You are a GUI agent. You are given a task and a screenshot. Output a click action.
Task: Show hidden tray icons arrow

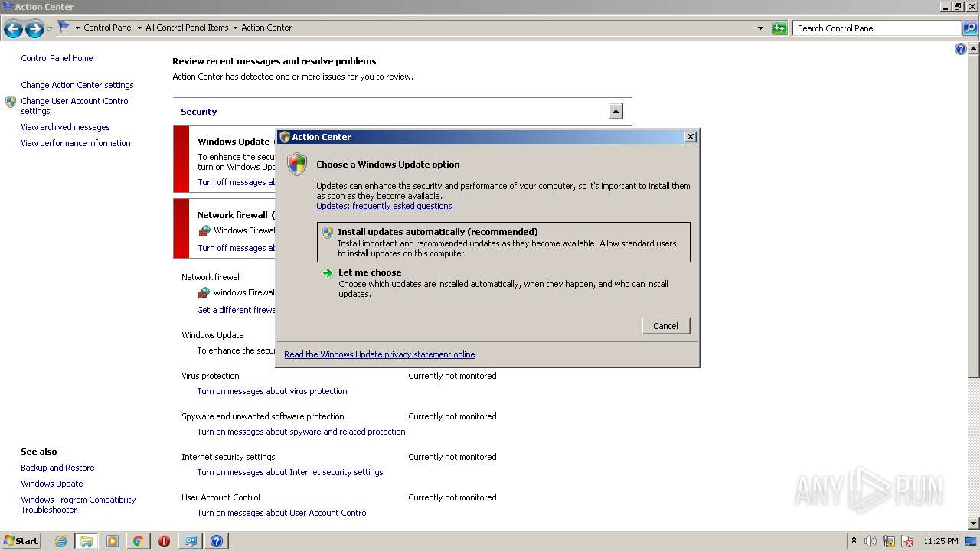[x=854, y=540]
